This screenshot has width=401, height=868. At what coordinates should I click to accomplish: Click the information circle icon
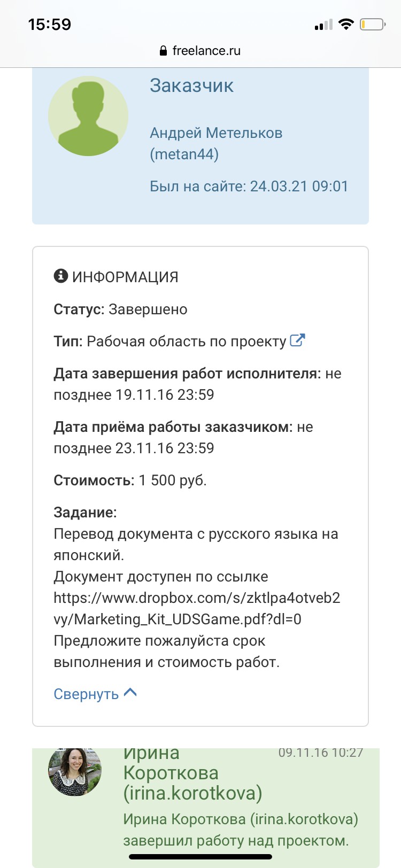point(61,276)
